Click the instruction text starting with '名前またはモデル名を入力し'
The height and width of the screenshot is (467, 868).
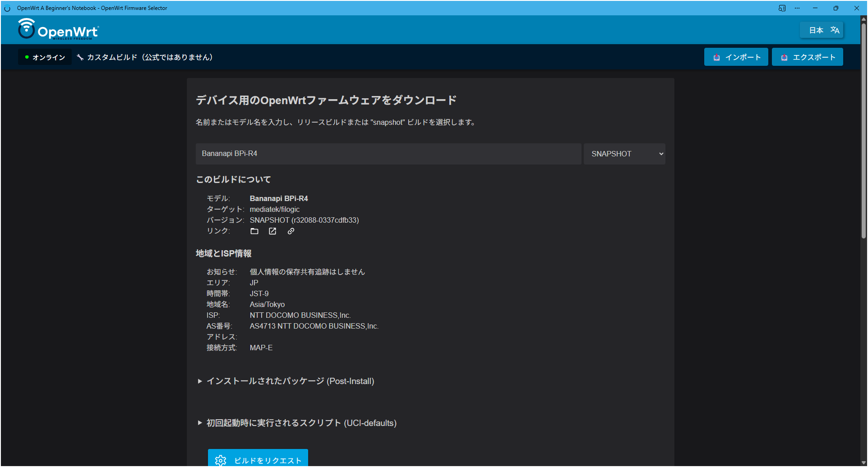pos(337,122)
